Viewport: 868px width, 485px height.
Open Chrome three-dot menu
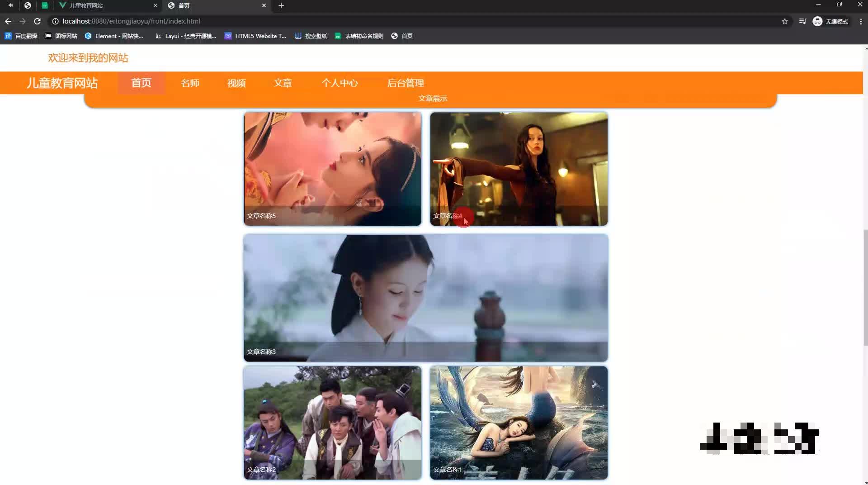point(861,21)
